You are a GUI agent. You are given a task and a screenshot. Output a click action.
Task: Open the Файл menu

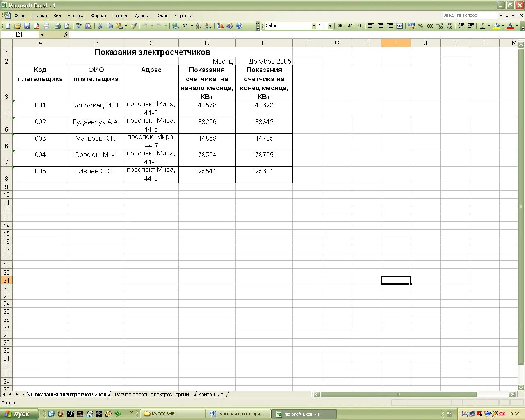point(20,16)
